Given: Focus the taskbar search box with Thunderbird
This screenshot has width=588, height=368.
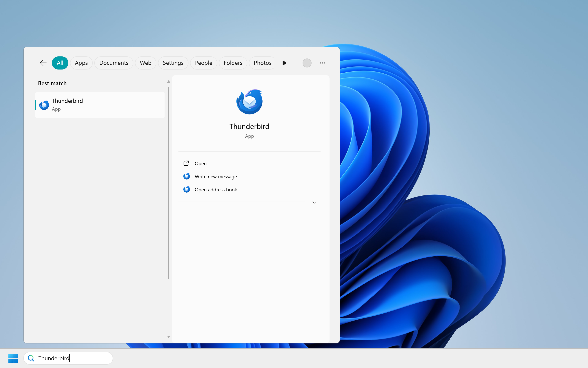Looking at the screenshot, I should (x=68, y=358).
